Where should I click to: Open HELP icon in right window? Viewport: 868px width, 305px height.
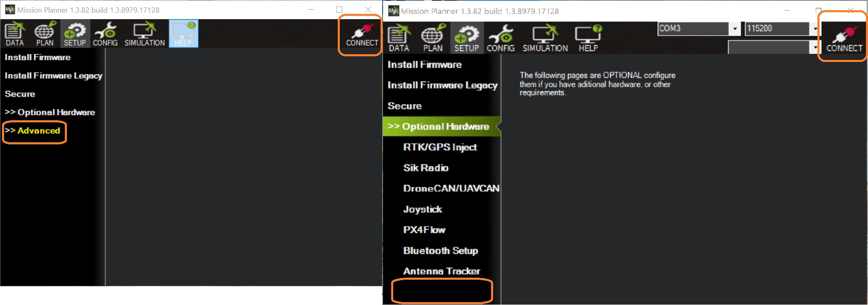(x=588, y=38)
